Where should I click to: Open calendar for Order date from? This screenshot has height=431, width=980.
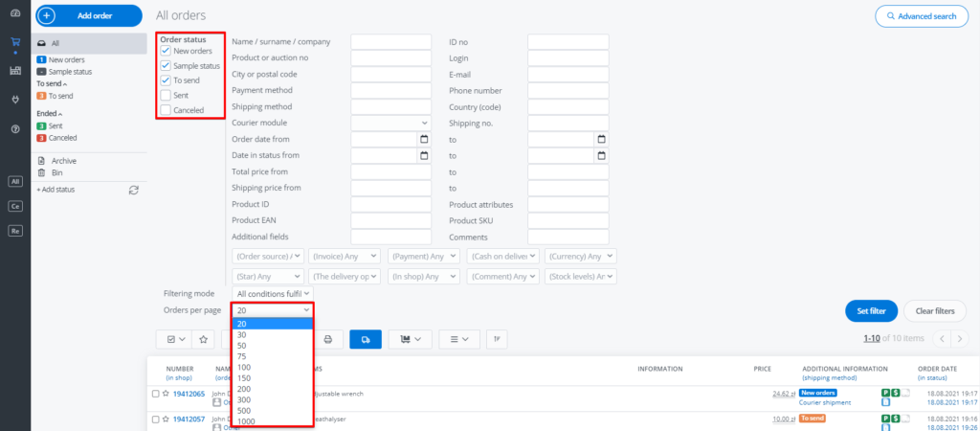(424, 139)
